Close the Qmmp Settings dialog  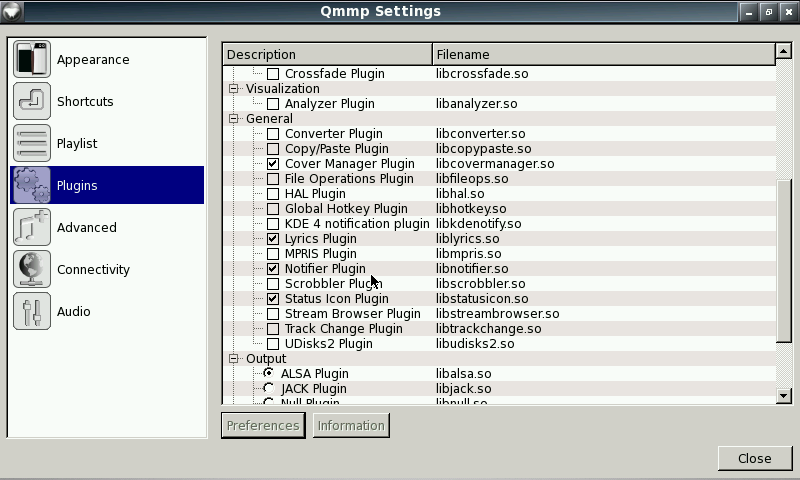(755, 458)
